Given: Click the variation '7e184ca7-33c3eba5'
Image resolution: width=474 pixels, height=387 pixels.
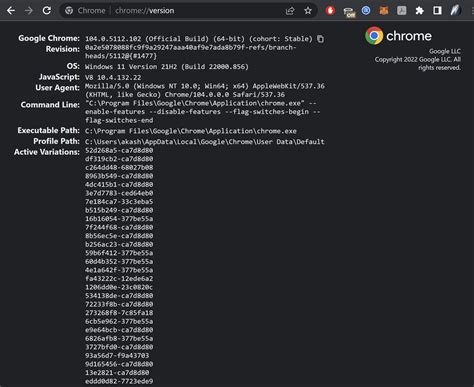Looking at the screenshot, I should click(x=119, y=202).
